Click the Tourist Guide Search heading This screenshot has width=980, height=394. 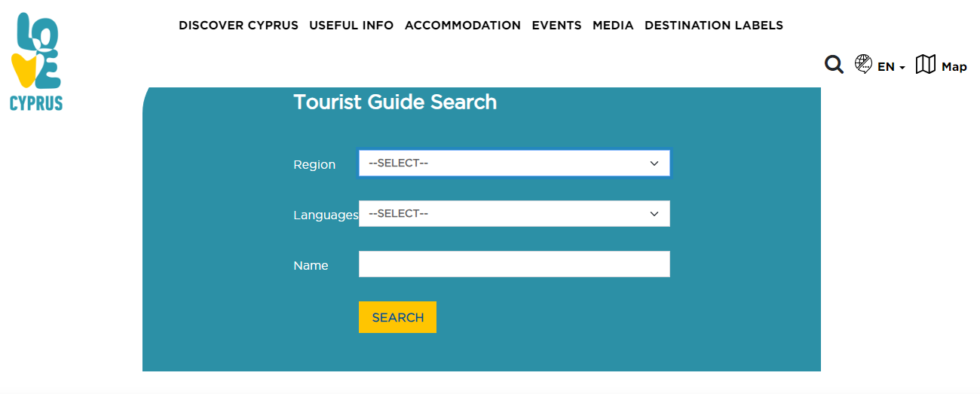(395, 102)
